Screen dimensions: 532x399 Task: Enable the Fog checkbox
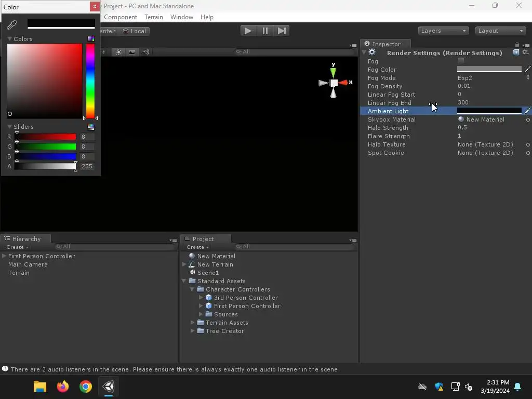click(x=460, y=61)
